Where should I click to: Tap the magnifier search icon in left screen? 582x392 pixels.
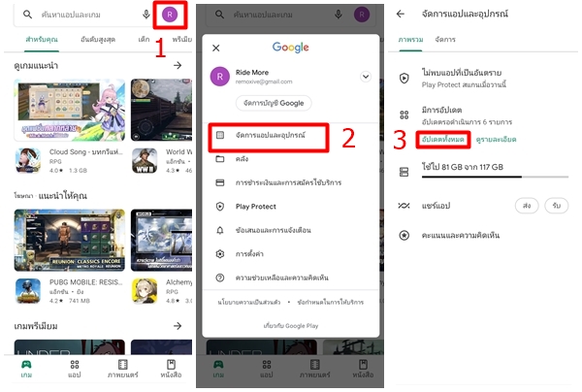(27, 15)
